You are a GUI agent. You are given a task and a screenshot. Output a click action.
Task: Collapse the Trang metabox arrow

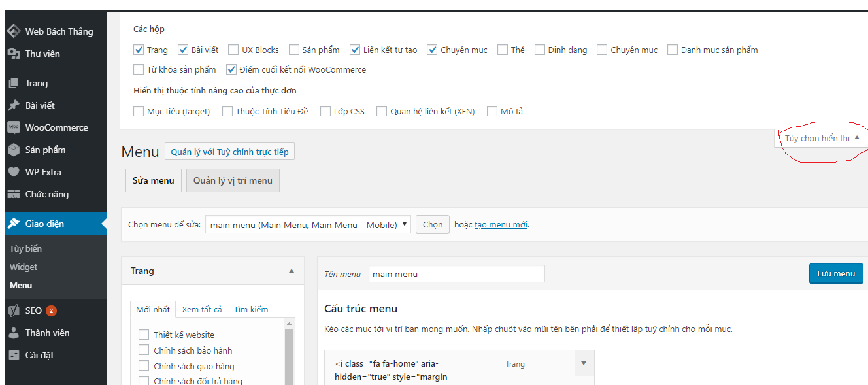coord(292,271)
